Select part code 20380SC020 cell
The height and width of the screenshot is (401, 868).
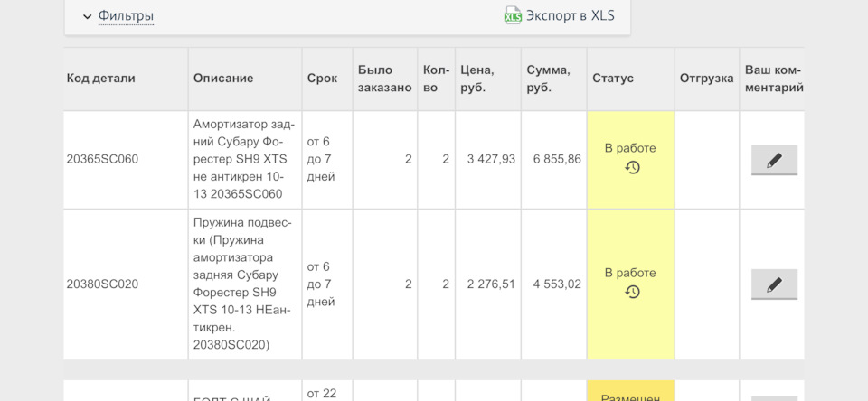(126, 284)
